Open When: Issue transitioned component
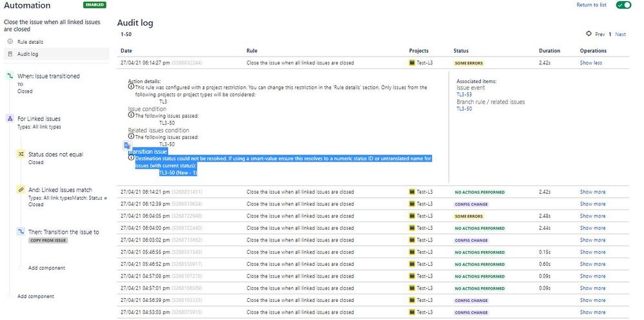Image resolution: width=644 pixels, height=320 pixels. pyautogui.click(x=48, y=76)
